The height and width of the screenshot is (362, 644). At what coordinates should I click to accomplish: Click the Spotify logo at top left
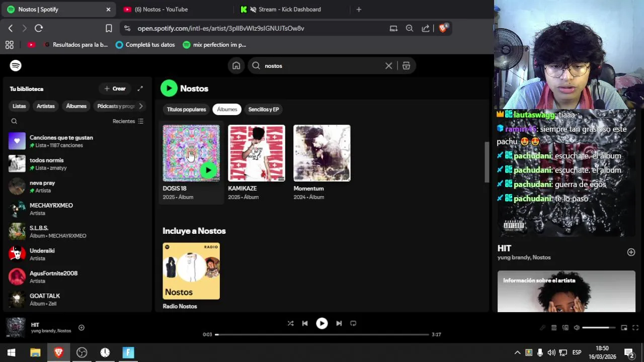(x=16, y=66)
